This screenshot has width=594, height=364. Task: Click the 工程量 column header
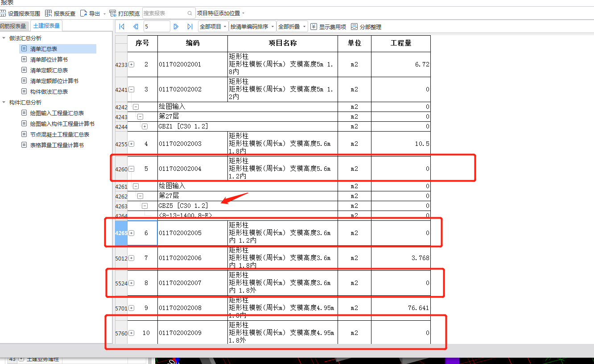point(401,44)
